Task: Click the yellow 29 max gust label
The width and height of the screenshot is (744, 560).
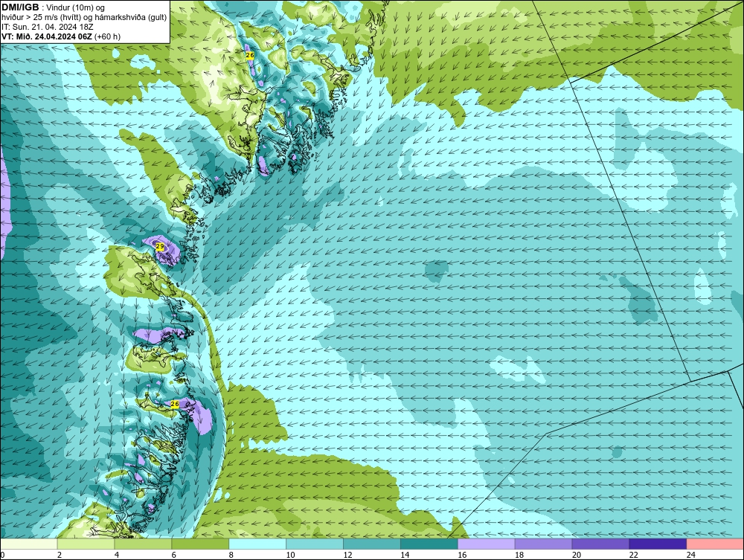Action: [x=160, y=247]
